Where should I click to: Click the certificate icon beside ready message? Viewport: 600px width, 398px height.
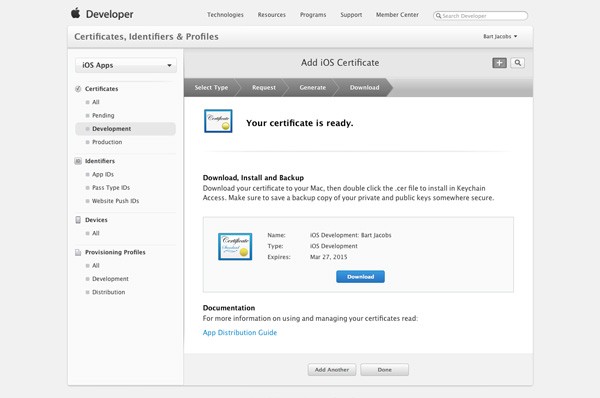pos(218,121)
